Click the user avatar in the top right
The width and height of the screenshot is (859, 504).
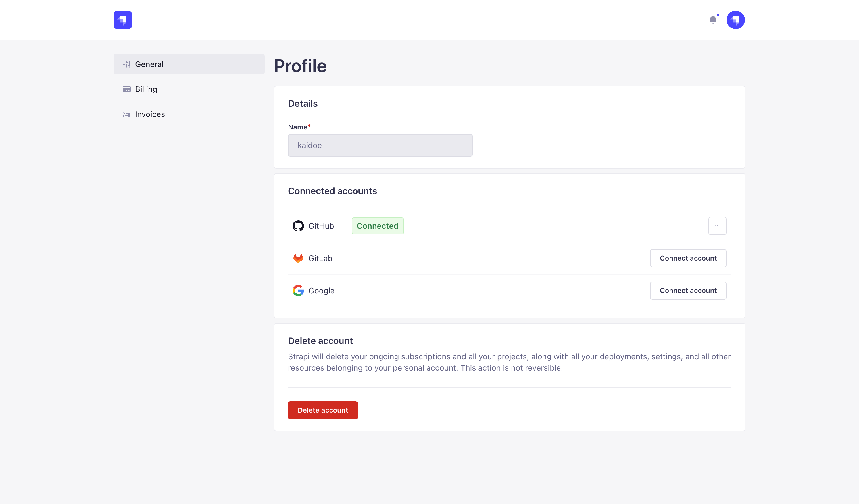[x=735, y=20]
